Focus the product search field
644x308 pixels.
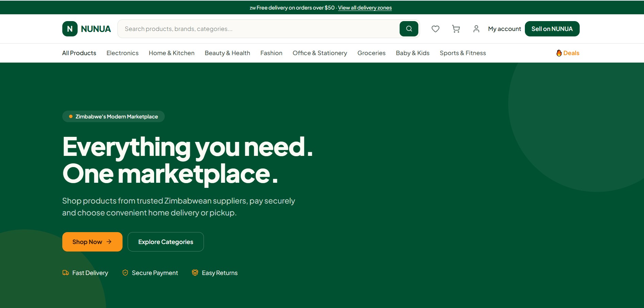click(x=259, y=29)
